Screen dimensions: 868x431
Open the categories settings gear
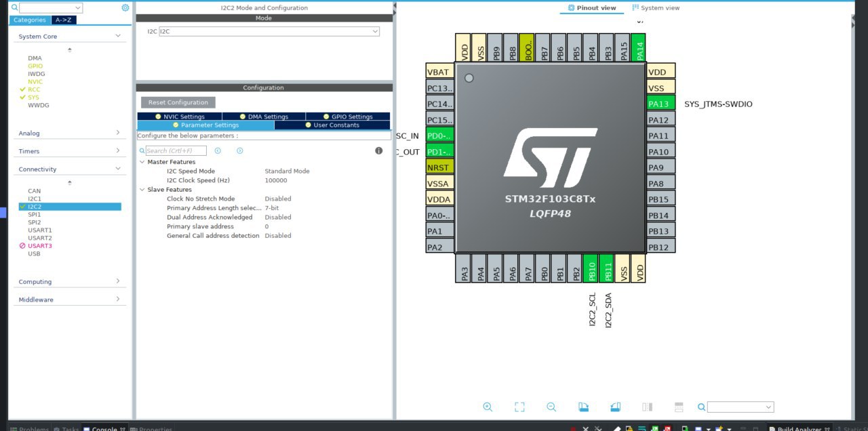125,7
